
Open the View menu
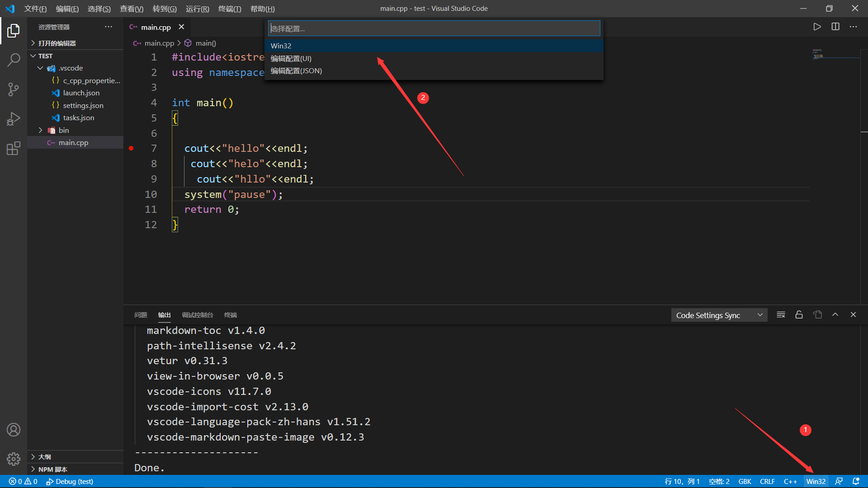[x=132, y=9]
